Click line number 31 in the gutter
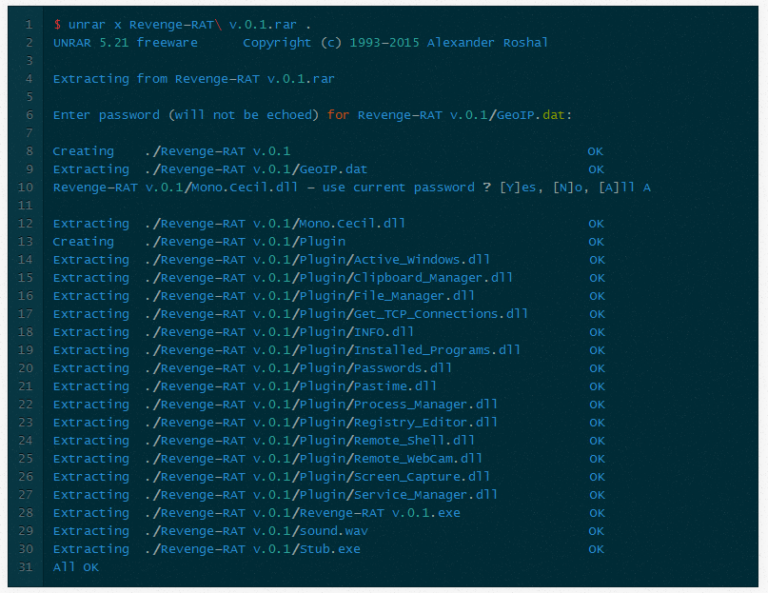The image size is (768, 593). point(26,567)
